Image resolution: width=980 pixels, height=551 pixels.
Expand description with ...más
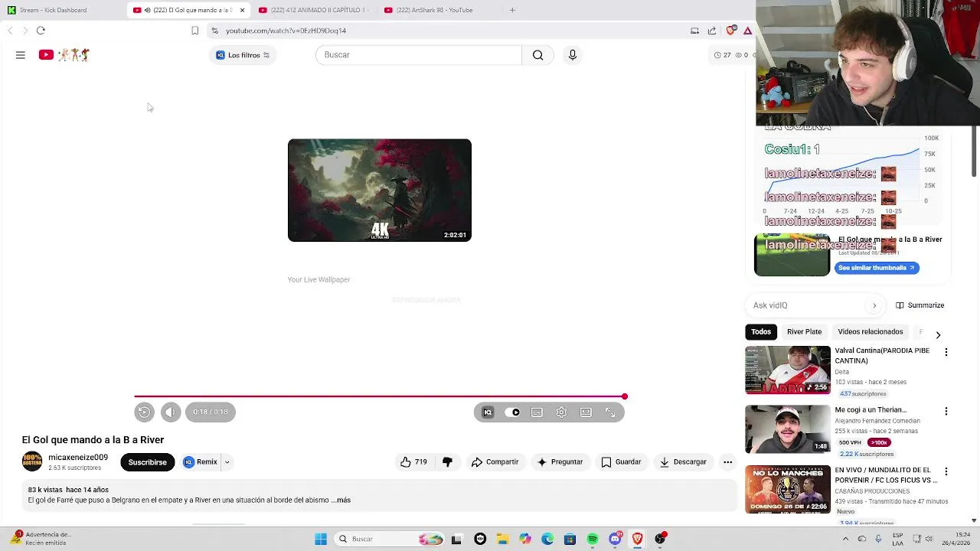pos(341,500)
